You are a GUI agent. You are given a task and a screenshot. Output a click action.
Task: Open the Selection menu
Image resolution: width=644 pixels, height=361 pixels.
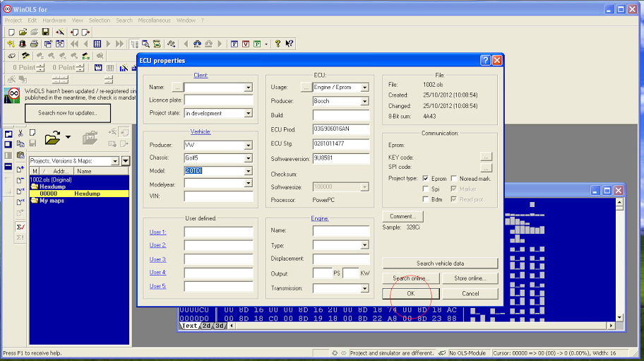pos(100,20)
